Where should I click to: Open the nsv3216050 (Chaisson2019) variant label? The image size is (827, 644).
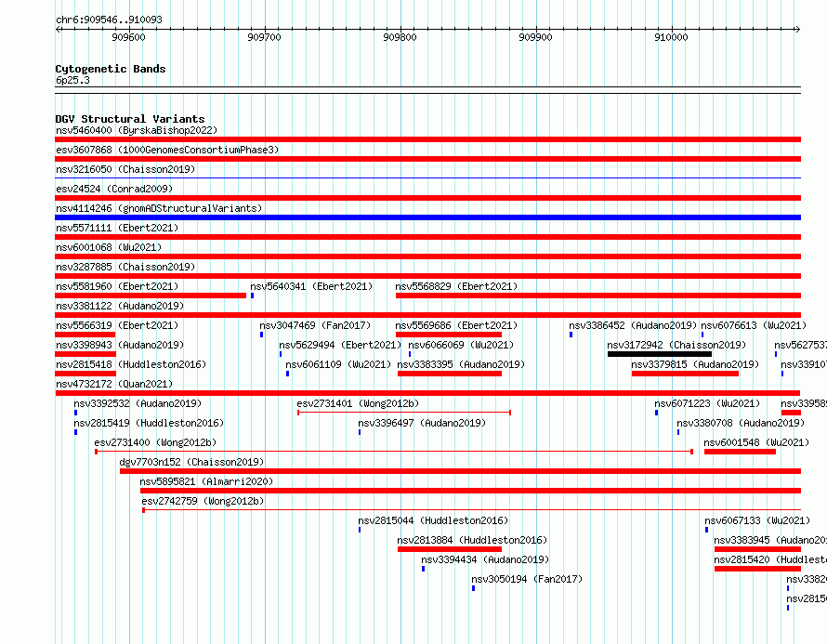point(125,169)
